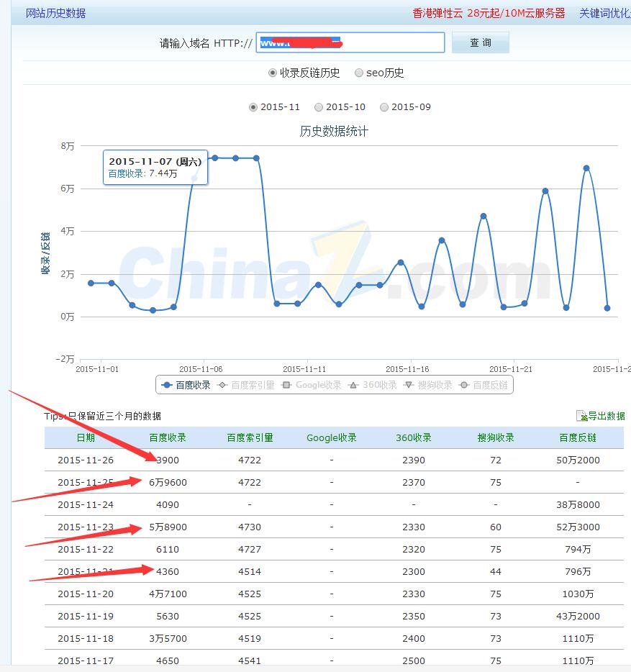
Task: Toggle 百度索引量 legend series icon
Action: point(222,385)
